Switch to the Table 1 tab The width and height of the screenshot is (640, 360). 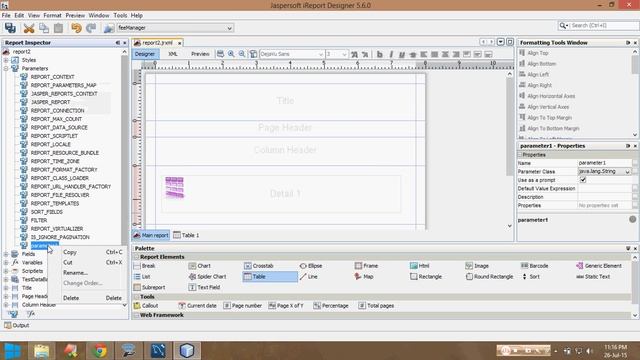pos(187,235)
